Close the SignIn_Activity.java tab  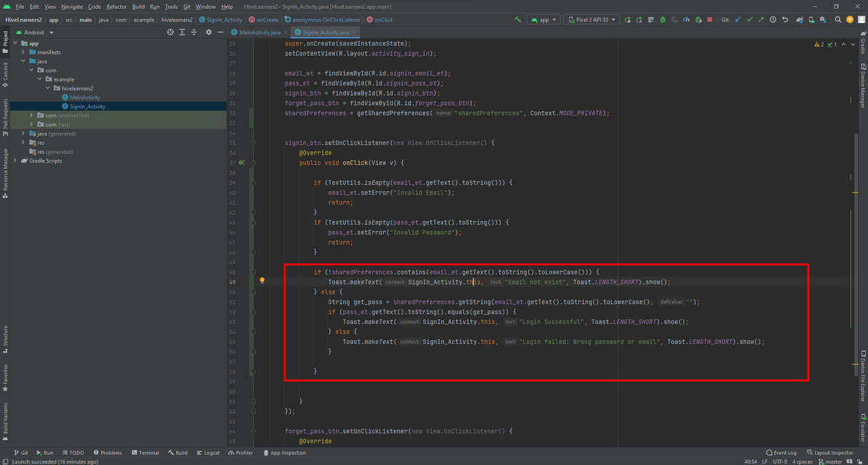(x=355, y=32)
